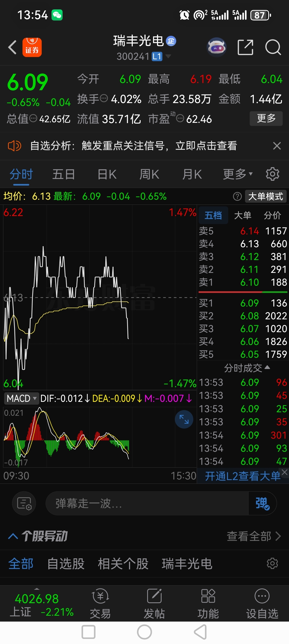Tap Android back triangle button

[x=200, y=632]
